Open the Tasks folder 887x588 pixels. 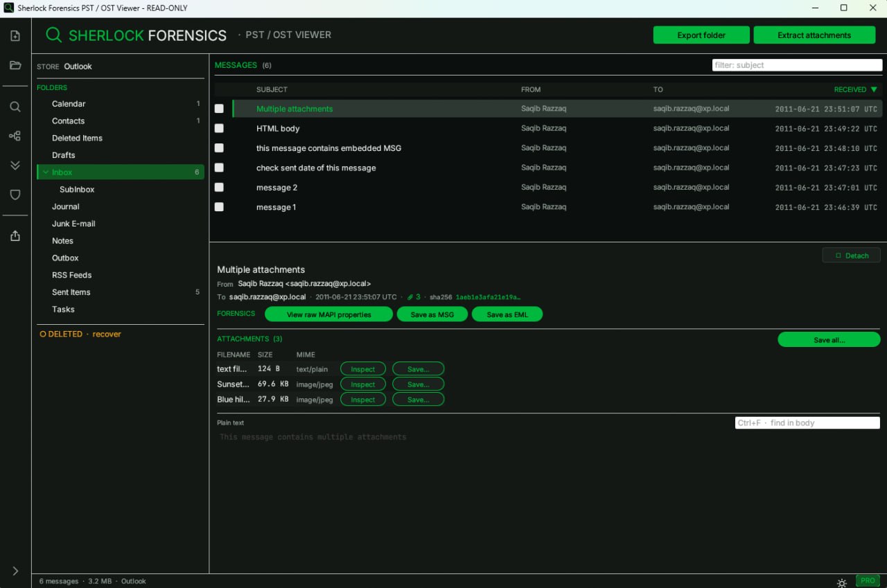pos(121,310)
